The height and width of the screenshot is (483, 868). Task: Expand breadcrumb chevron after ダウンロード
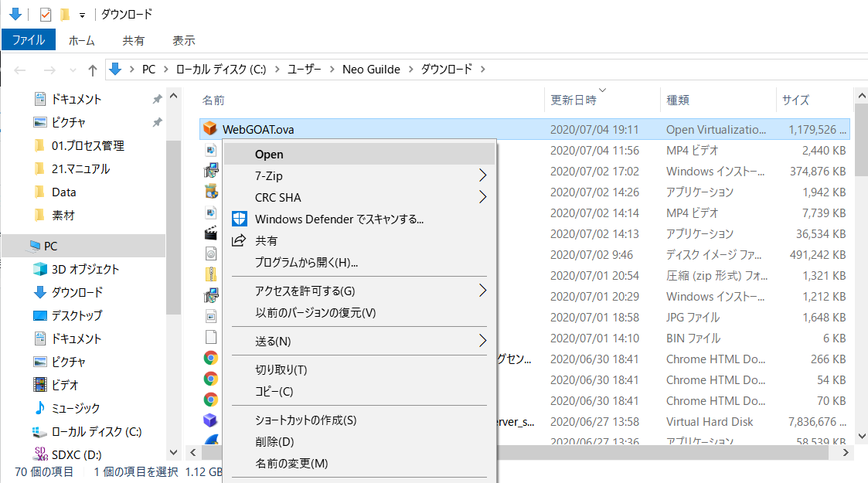(483, 69)
